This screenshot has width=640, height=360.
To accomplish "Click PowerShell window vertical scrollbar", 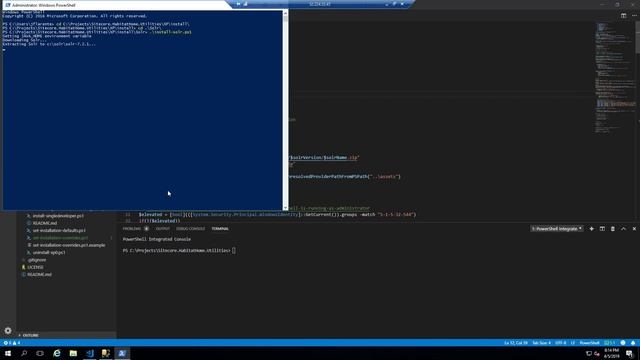I will pos(285,110).
